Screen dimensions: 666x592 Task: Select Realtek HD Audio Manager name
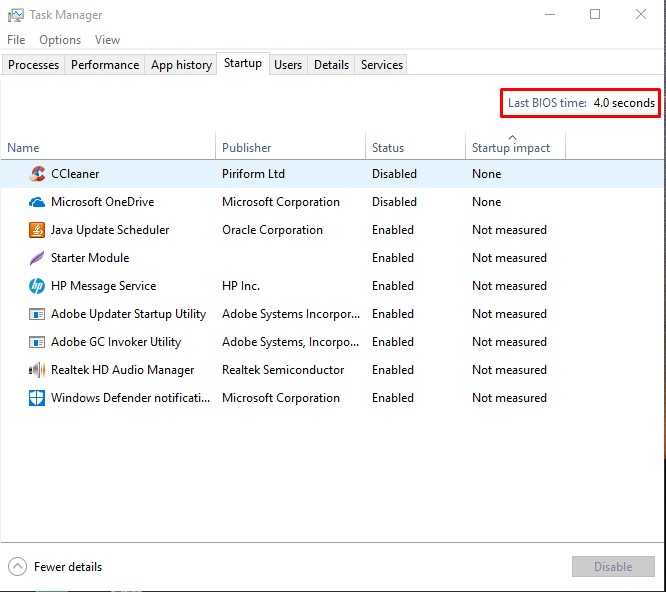[122, 370]
